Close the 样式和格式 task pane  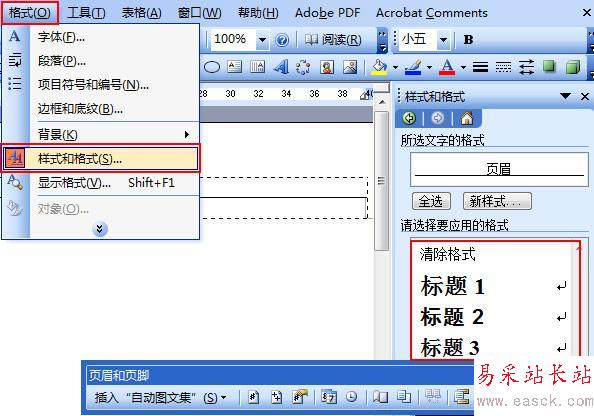[585, 97]
